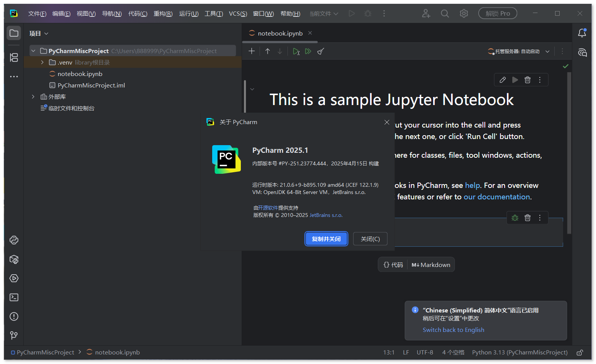The width and height of the screenshot is (596, 364).
Task: Run the markdown cell with the play icon
Action: coord(515,80)
